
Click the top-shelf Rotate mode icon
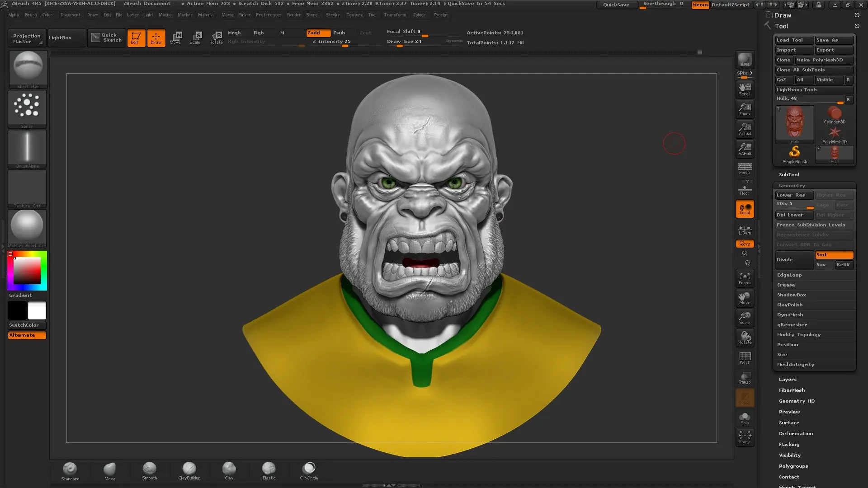click(x=216, y=38)
